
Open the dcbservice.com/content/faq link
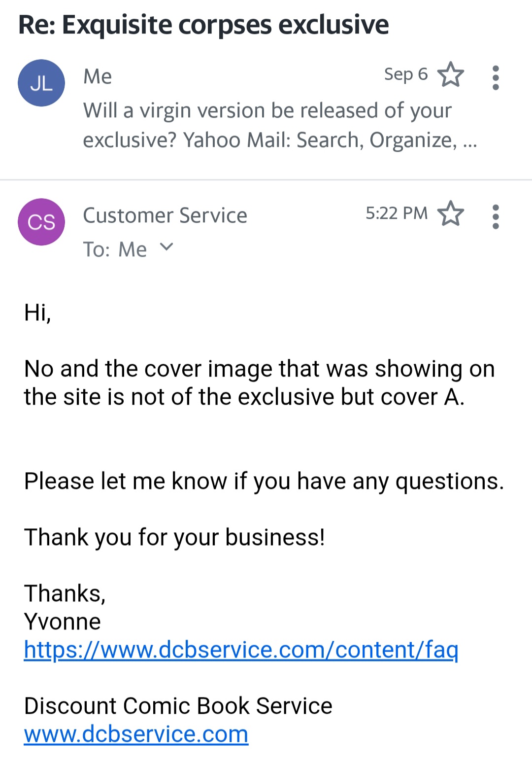241,650
